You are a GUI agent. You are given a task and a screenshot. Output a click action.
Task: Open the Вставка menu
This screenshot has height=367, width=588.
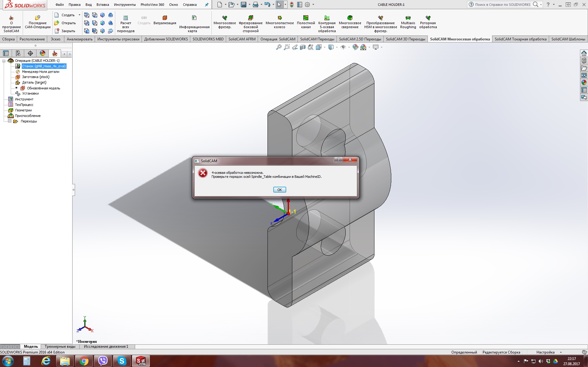(103, 5)
